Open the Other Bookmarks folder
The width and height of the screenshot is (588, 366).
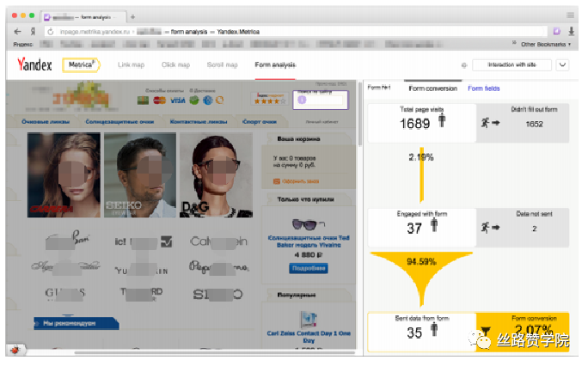(x=542, y=44)
